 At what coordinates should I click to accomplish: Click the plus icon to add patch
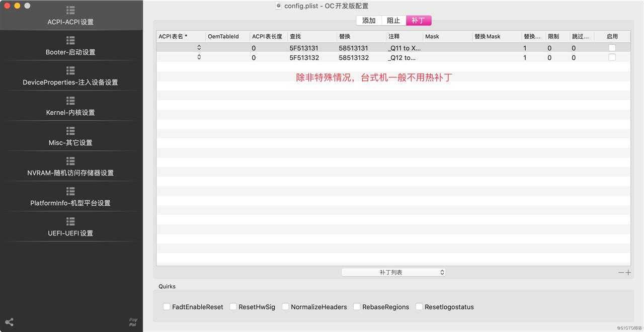[x=628, y=272]
